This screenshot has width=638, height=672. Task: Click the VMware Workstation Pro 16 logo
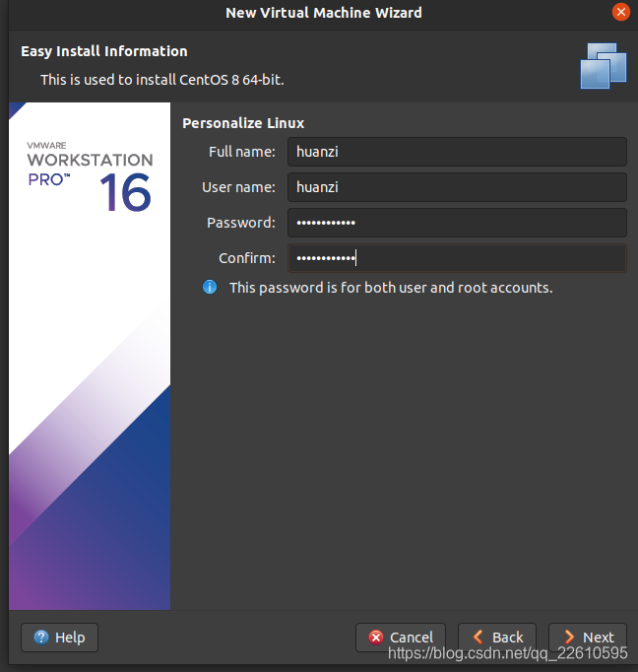(90, 176)
